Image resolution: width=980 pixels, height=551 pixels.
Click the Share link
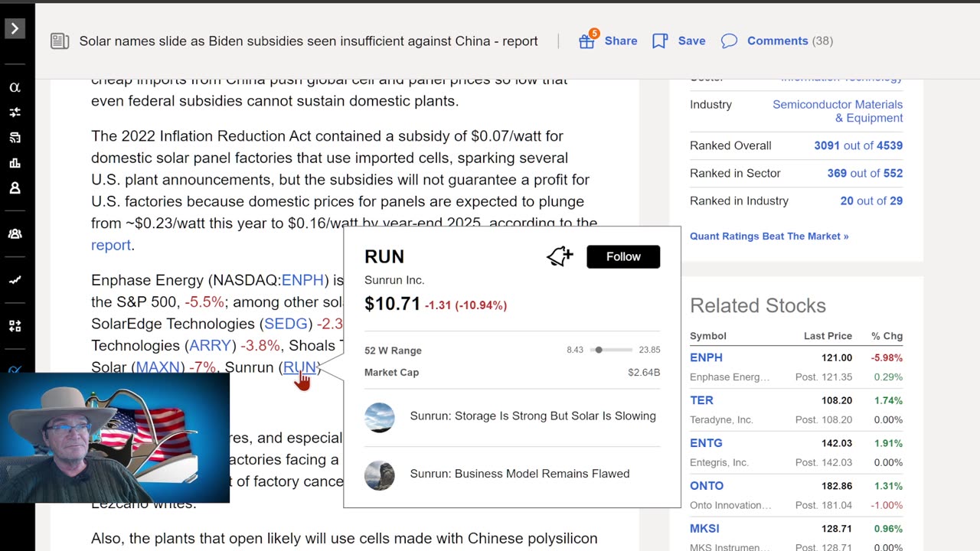pyautogui.click(x=621, y=41)
